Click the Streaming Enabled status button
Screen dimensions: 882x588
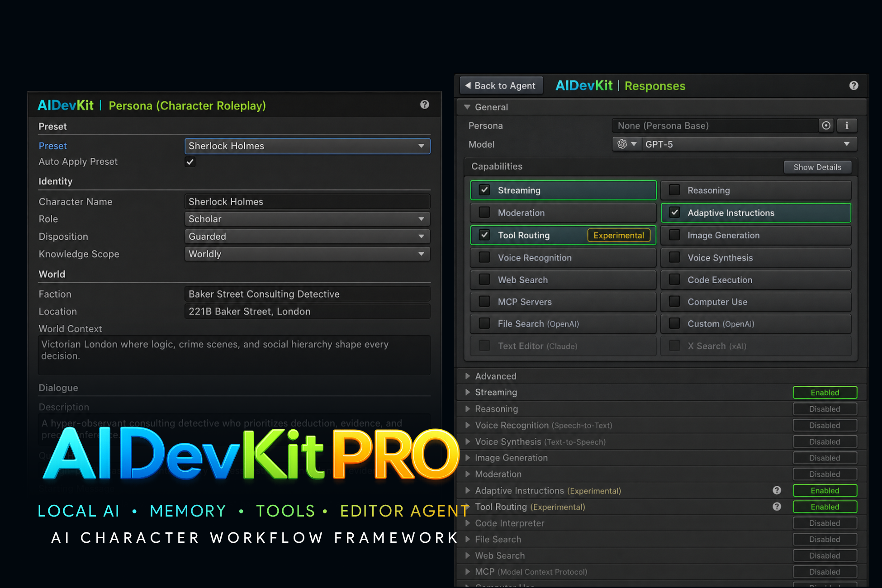[x=825, y=393]
